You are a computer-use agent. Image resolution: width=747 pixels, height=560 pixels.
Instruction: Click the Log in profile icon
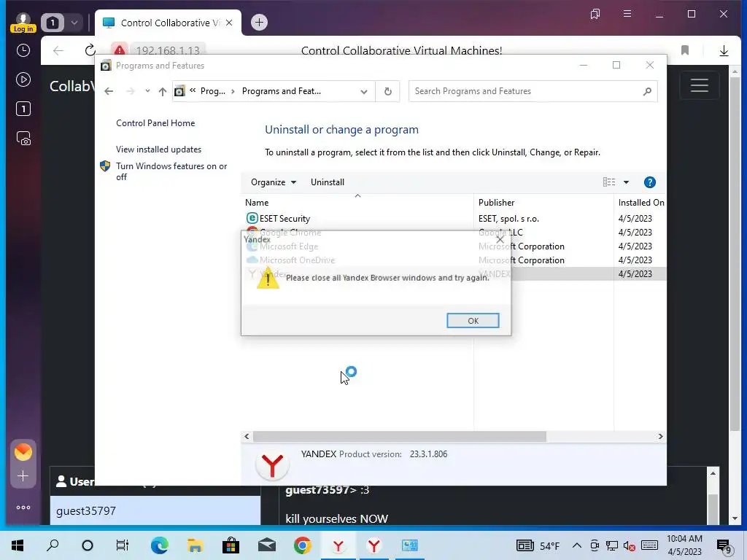click(23, 23)
